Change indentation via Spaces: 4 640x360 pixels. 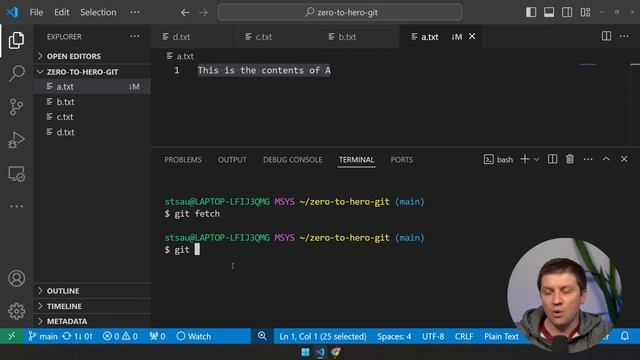pos(394,336)
